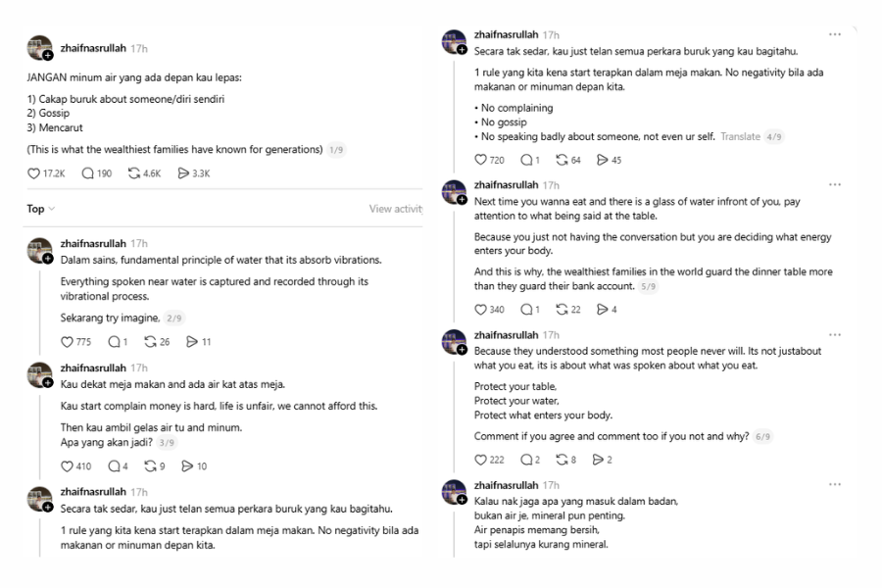Screen dimensions: 882x588
Task: Open more options on the 6/9 post
Action: tap(834, 335)
